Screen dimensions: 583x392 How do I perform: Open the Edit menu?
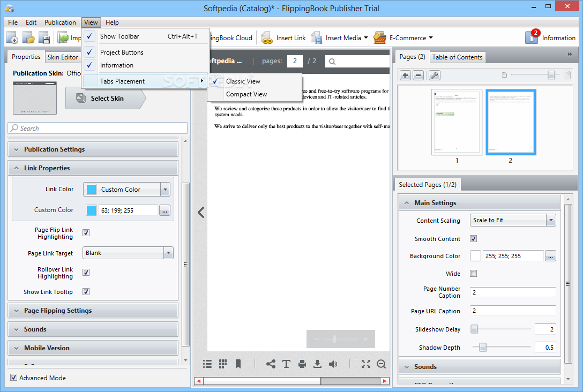(x=31, y=22)
